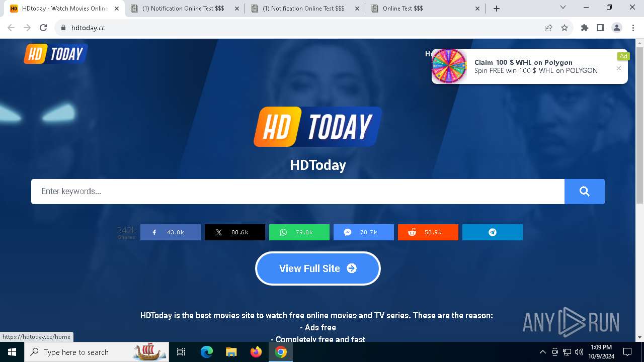Launch Microsoft Edge from taskbar
This screenshot has width=644, height=362.
pyautogui.click(x=207, y=352)
